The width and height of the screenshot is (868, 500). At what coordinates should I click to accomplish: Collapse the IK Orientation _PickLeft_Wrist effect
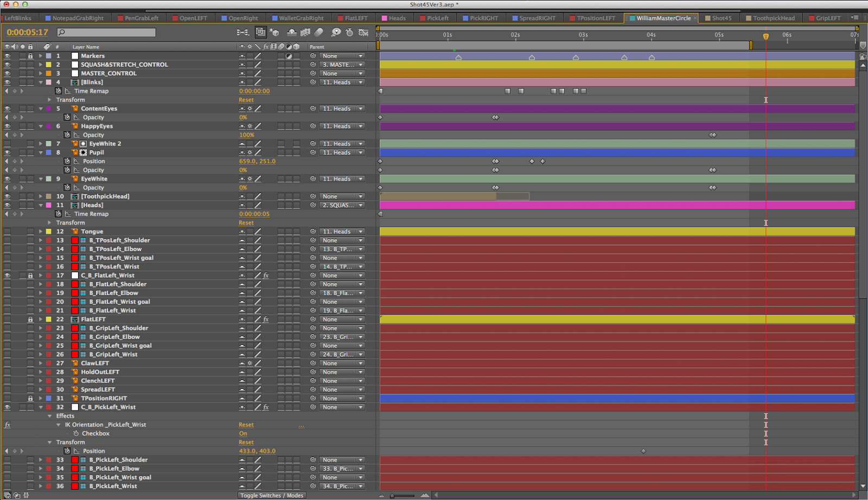[x=59, y=425]
